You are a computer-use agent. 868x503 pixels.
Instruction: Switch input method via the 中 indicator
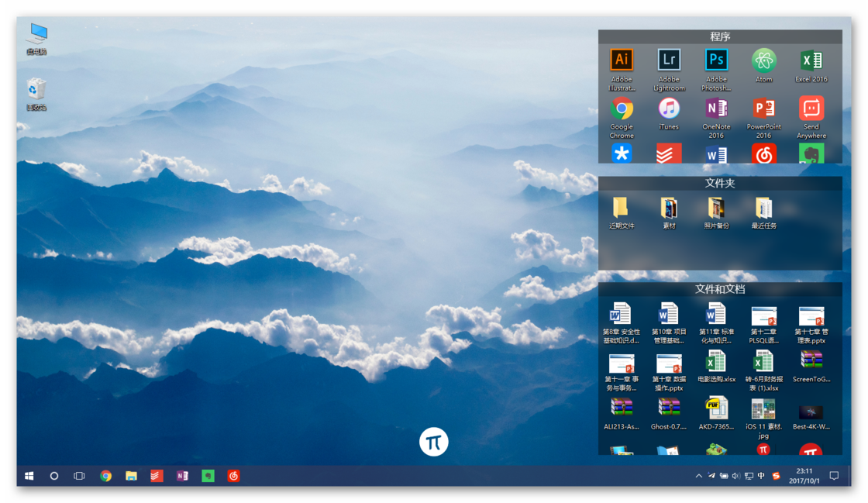(763, 475)
